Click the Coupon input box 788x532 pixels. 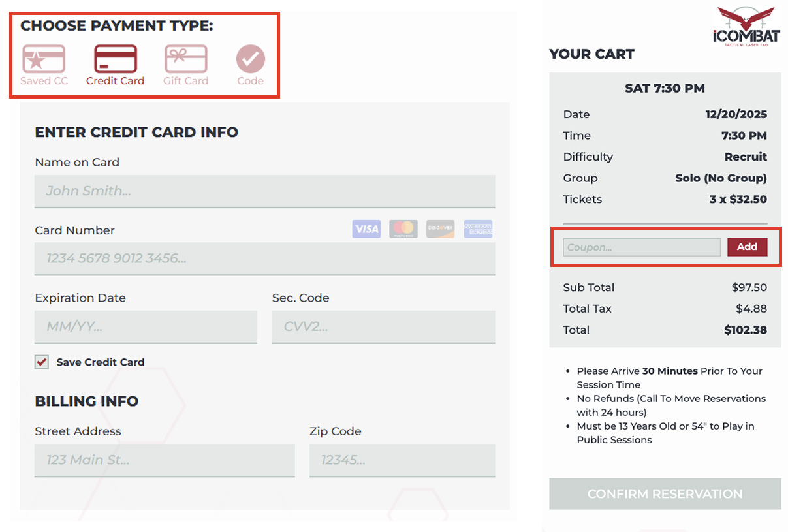(641, 247)
